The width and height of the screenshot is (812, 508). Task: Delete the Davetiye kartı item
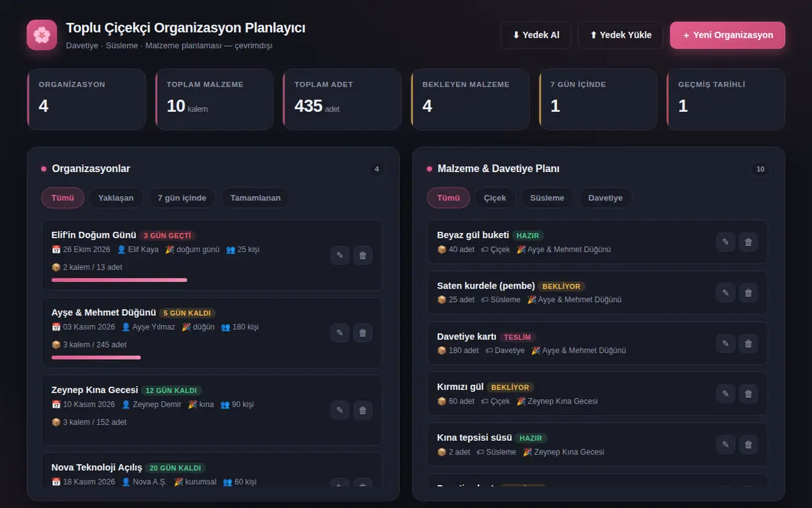pos(748,343)
